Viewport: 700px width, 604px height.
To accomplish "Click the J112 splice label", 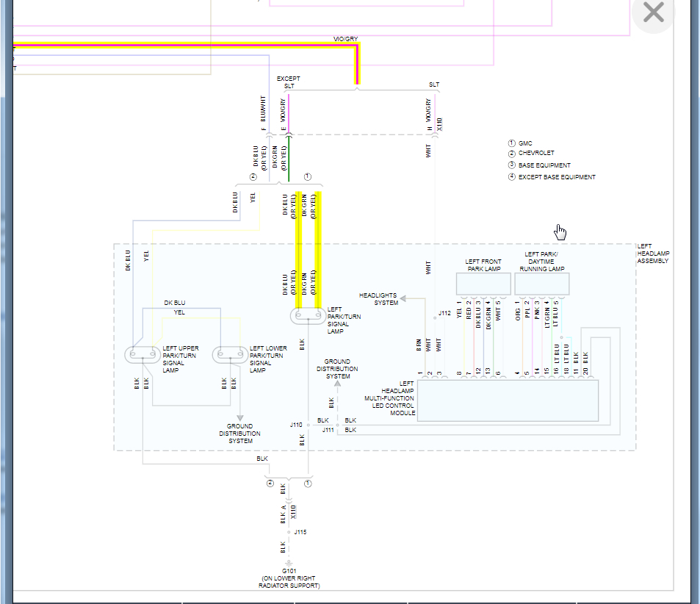I will pyautogui.click(x=444, y=313).
